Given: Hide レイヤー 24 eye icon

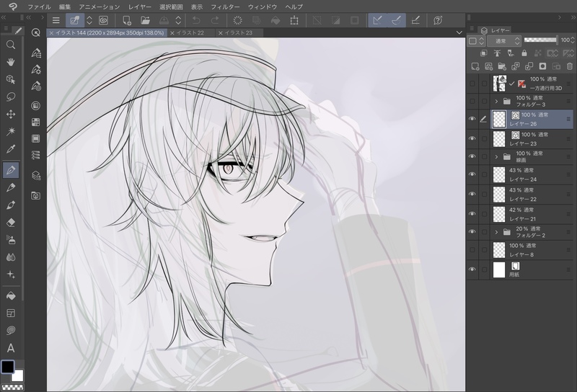Looking at the screenshot, I should click(472, 174).
